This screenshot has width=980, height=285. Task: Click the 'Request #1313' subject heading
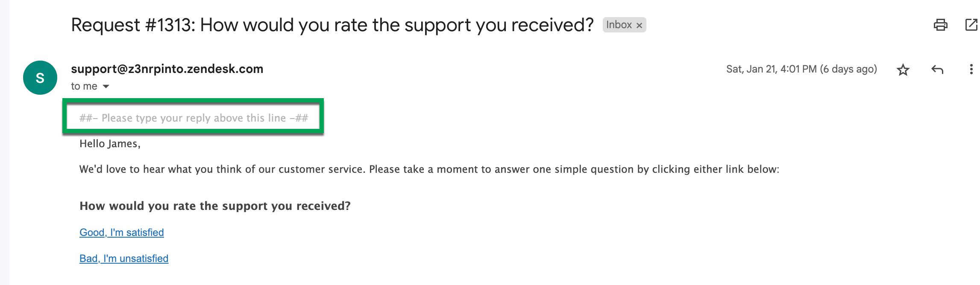[332, 25]
